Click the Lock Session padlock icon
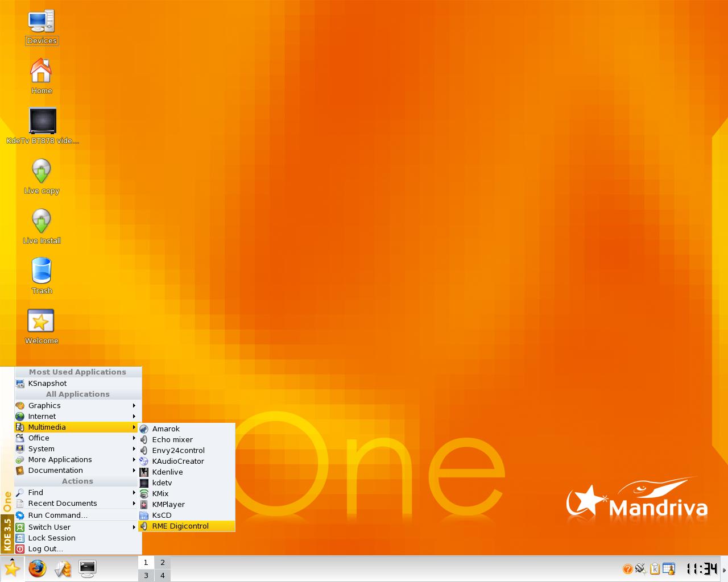The width and height of the screenshot is (728, 582). pyautogui.click(x=20, y=538)
